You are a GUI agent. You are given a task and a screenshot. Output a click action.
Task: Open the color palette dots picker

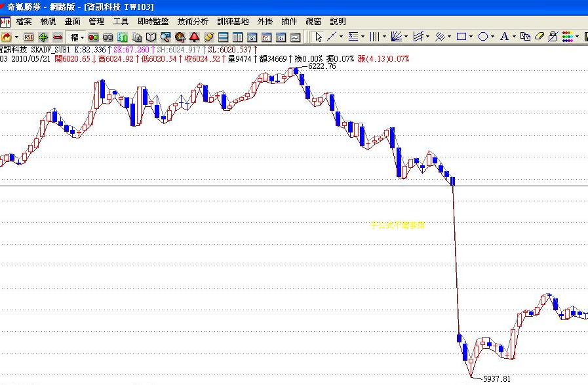568,37
